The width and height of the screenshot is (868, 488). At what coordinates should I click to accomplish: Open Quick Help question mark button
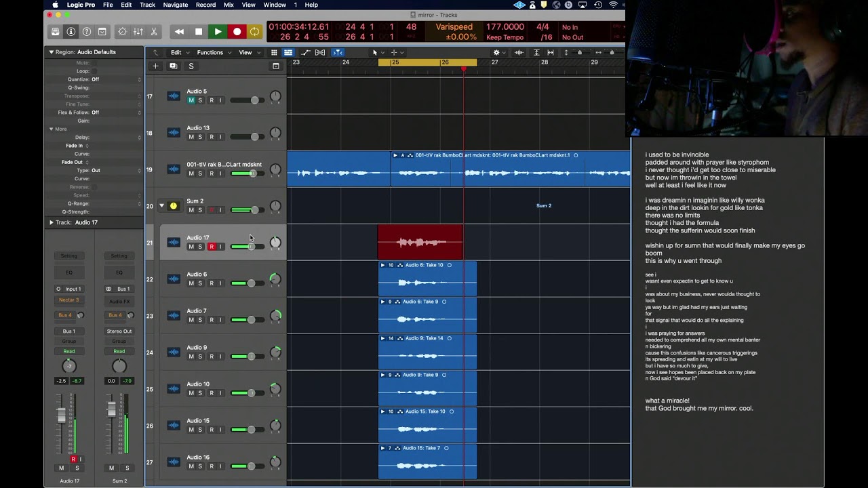(87, 32)
